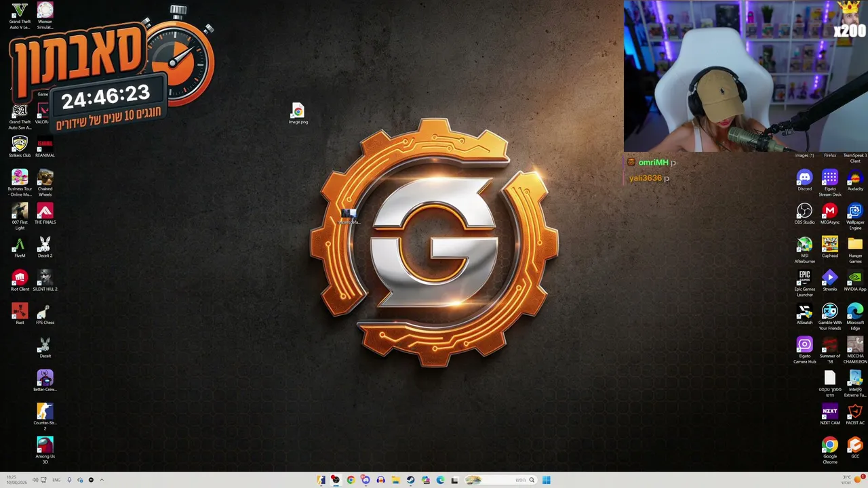Launch the Wallpaper Engine icon
The width and height of the screenshot is (868, 488).
click(x=855, y=216)
